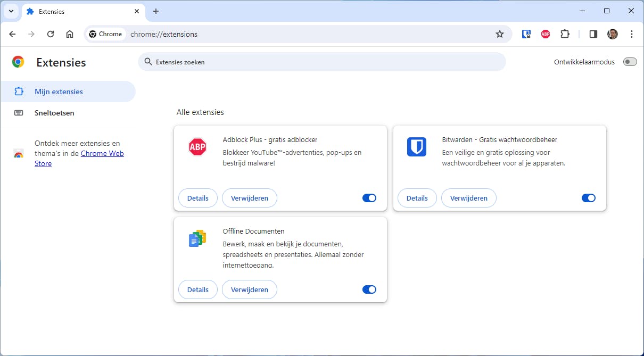
Task: Click the profile avatar in the browser toolbar
Action: (612, 34)
